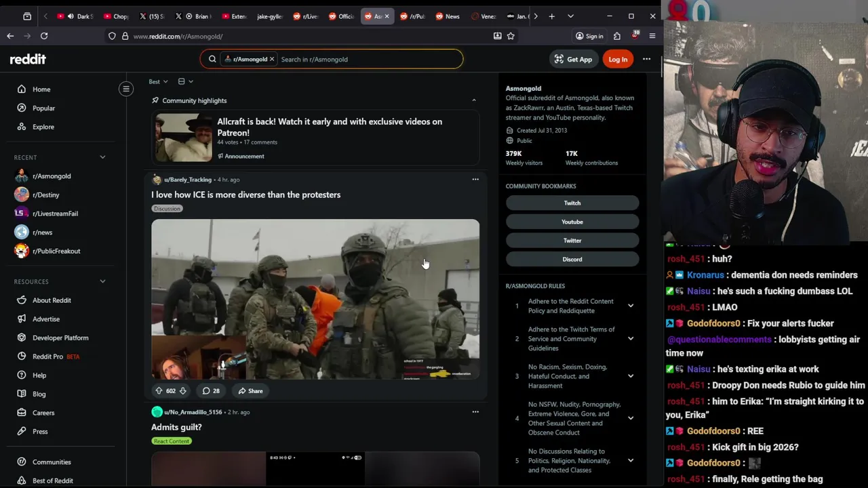Open the ICE more diverse post title
The width and height of the screenshot is (868, 488).
pyautogui.click(x=245, y=195)
